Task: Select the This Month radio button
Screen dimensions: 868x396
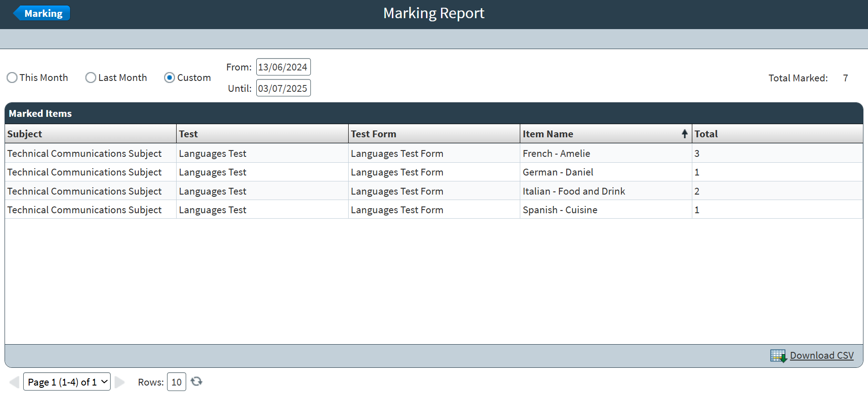Action: pos(12,78)
